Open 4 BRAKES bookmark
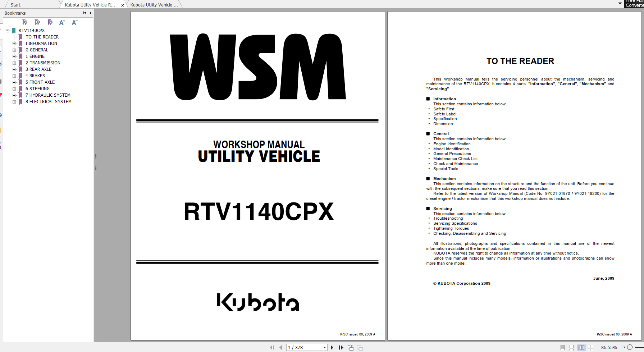The height and width of the screenshot is (352, 644). 35,76
